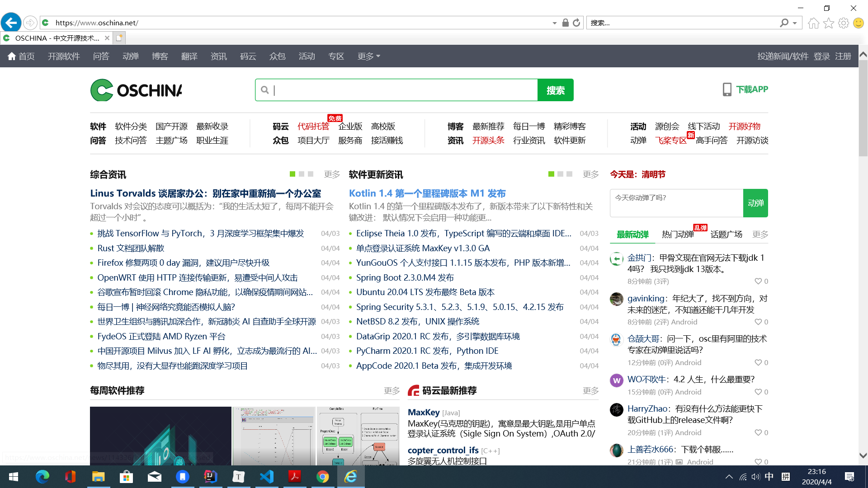Image resolution: width=868 pixels, height=488 pixels.
Task: Select third carousel dot in 软件更新资讯
Action: point(569,174)
